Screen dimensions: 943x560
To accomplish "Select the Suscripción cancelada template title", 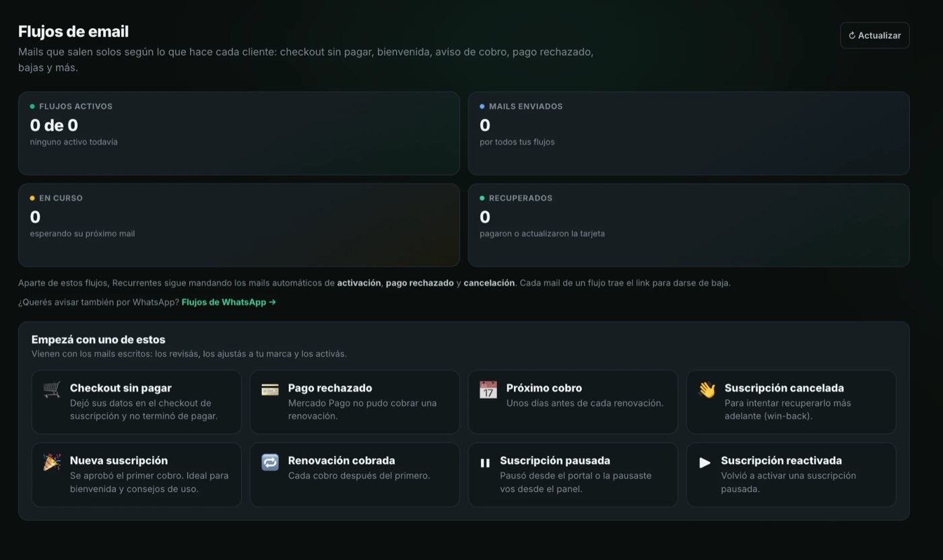I will pyautogui.click(x=784, y=388).
